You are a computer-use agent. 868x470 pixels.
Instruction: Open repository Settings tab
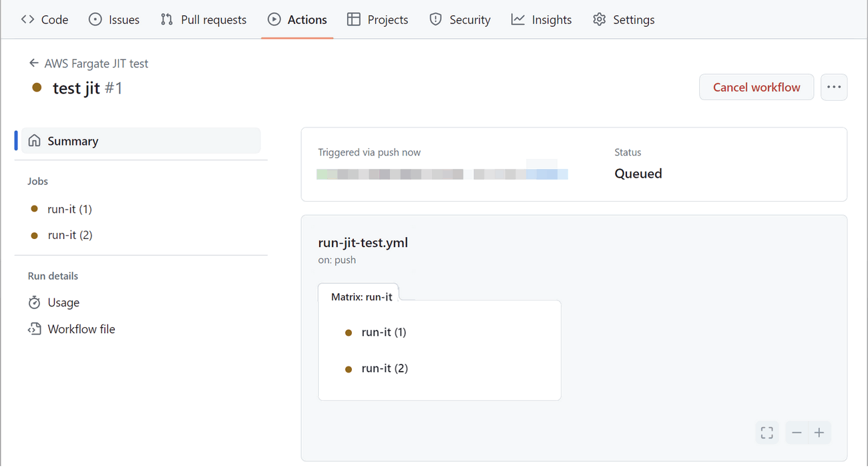point(624,19)
